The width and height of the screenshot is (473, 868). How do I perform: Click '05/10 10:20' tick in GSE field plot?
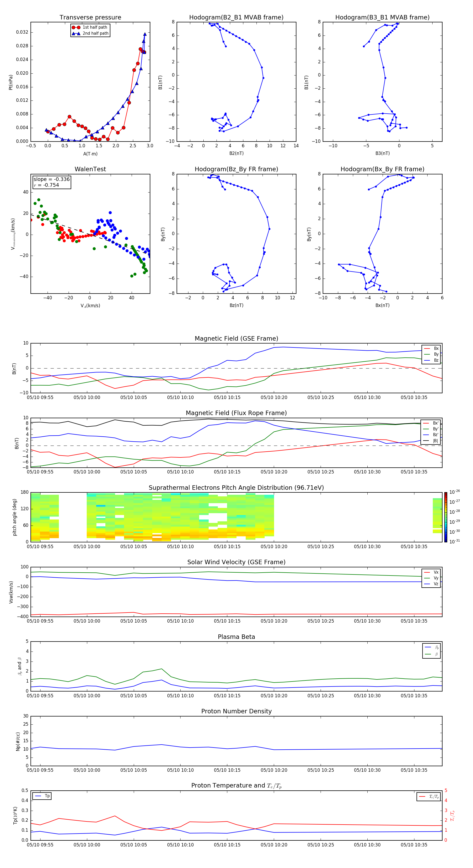(274, 397)
